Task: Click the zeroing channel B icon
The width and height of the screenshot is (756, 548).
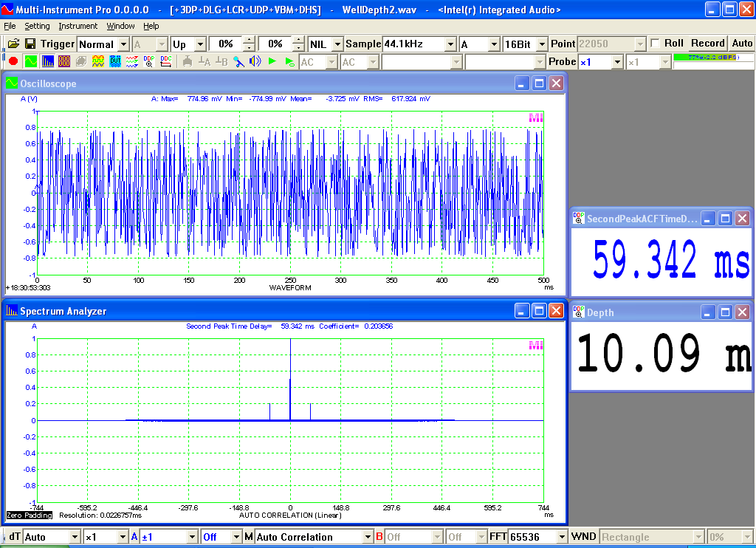Action: click(221, 61)
